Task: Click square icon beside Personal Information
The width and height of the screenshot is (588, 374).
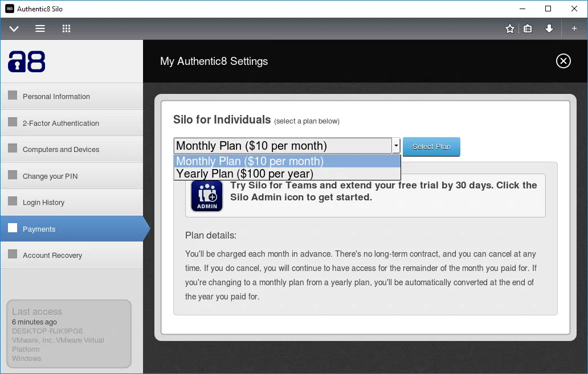Action: tap(13, 95)
